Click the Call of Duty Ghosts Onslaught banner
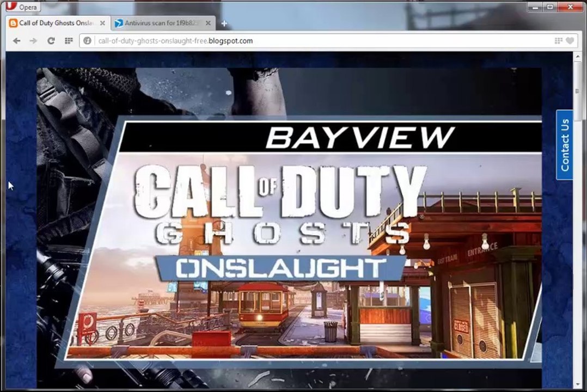This screenshot has height=392, width=587. [289, 228]
